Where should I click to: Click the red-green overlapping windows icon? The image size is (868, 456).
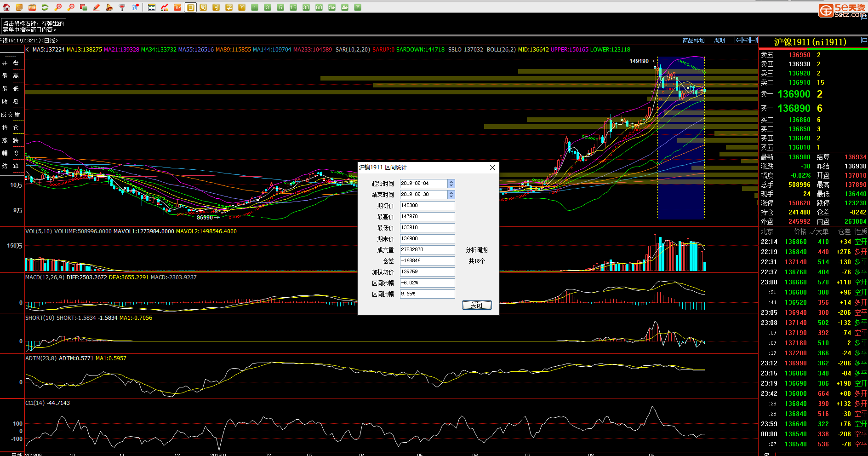pos(84,7)
